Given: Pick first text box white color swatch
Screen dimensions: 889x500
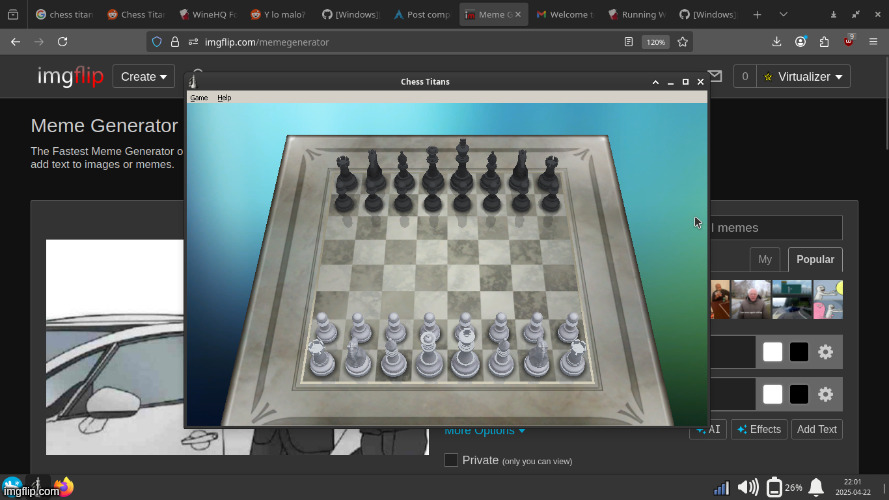Looking at the screenshot, I should [772, 352].
